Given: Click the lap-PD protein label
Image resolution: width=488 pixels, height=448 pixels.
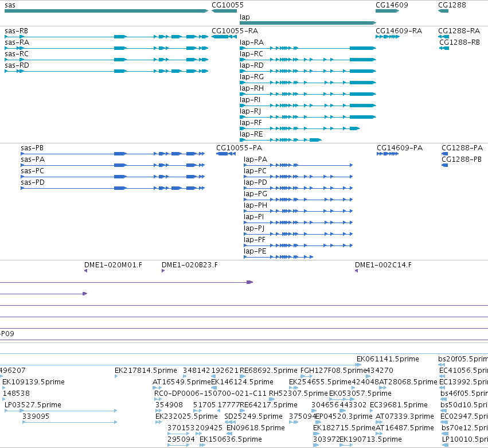Looking at the screenshot, I should (255, 182).
